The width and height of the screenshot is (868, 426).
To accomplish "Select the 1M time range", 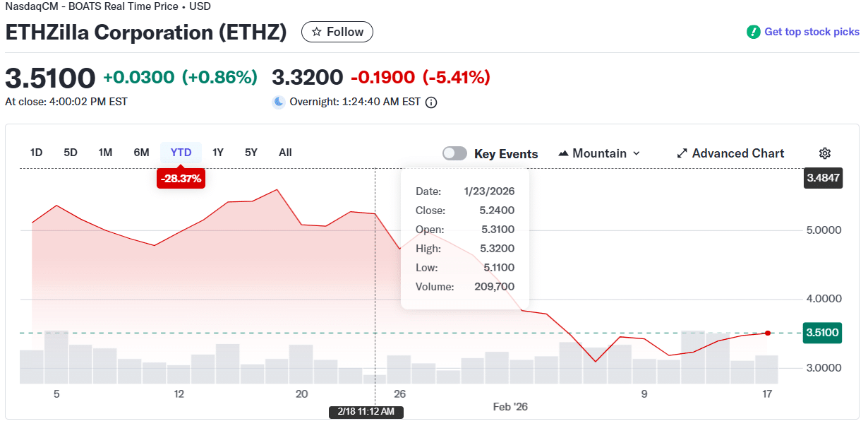I will (x=105, y=153).
